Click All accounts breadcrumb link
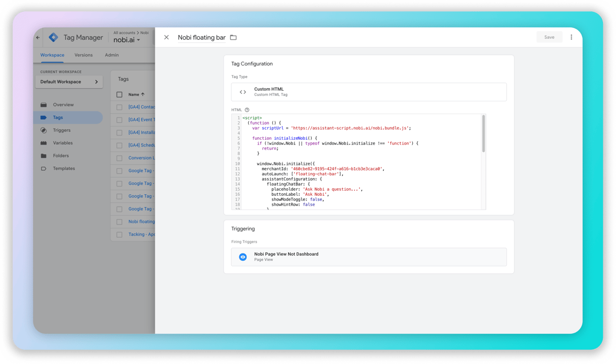Viewport: 616px width, 364px height. [124, 33]
